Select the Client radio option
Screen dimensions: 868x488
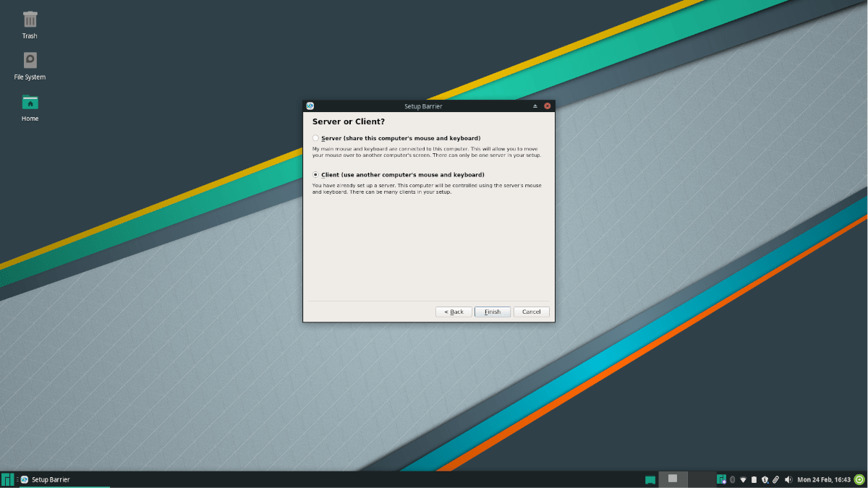point(315,175)
